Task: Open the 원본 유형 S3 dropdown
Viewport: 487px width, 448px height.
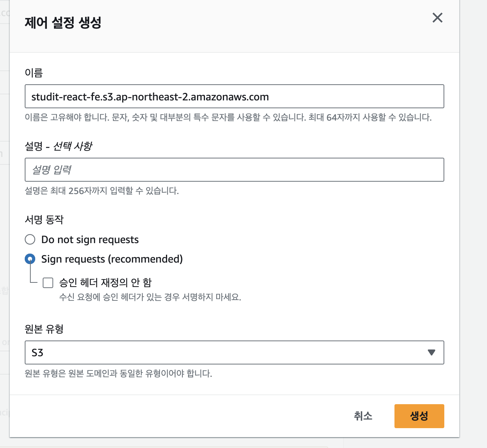Action: [234, 352]
